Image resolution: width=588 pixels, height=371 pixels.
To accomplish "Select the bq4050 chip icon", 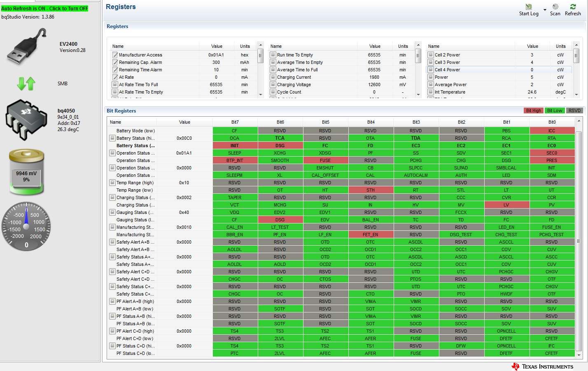I will [26, 120].
